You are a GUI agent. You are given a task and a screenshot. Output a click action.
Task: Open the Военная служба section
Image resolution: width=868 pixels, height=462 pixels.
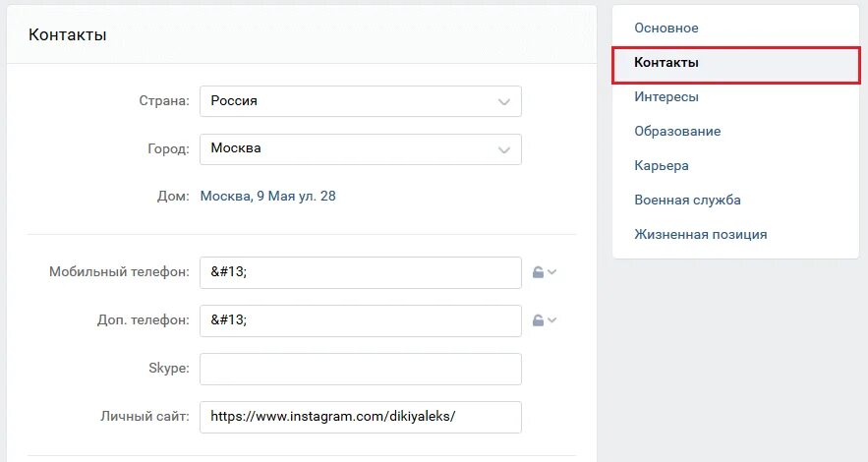(x=687, y=201)
